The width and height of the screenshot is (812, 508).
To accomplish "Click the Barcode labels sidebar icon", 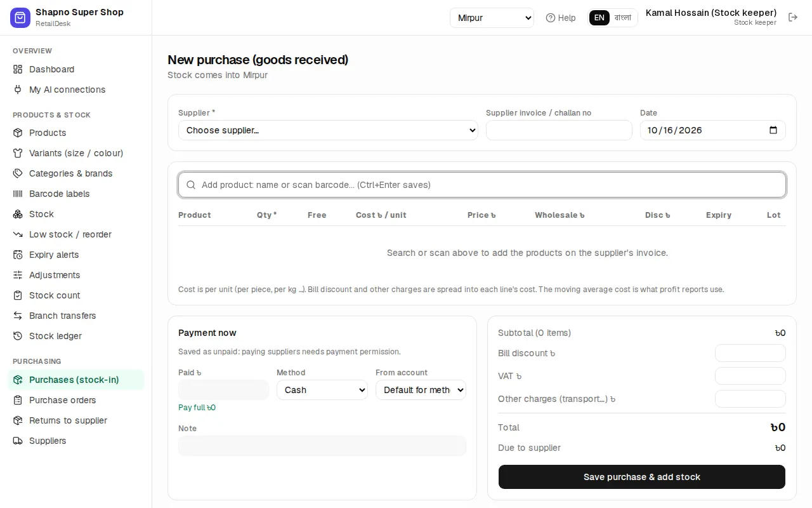I will coord(18,194).
